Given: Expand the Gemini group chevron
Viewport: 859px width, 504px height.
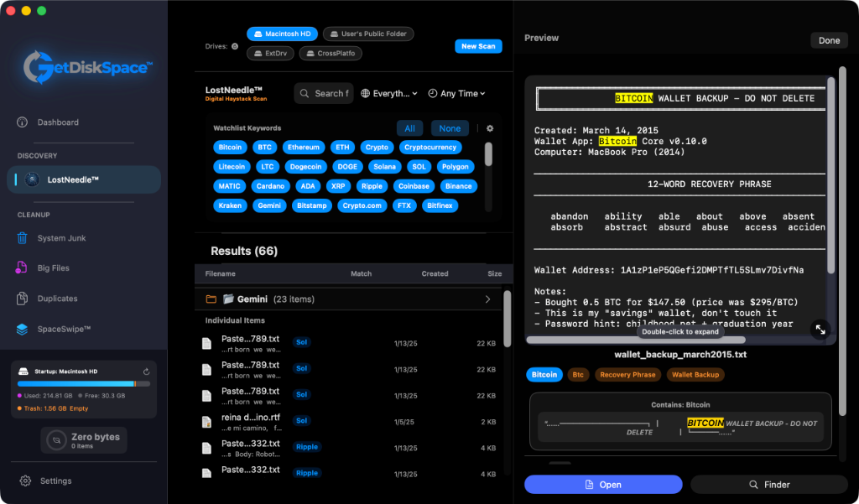Looking at the screenshot, I should pyautogui.click(x=487, y=299).
